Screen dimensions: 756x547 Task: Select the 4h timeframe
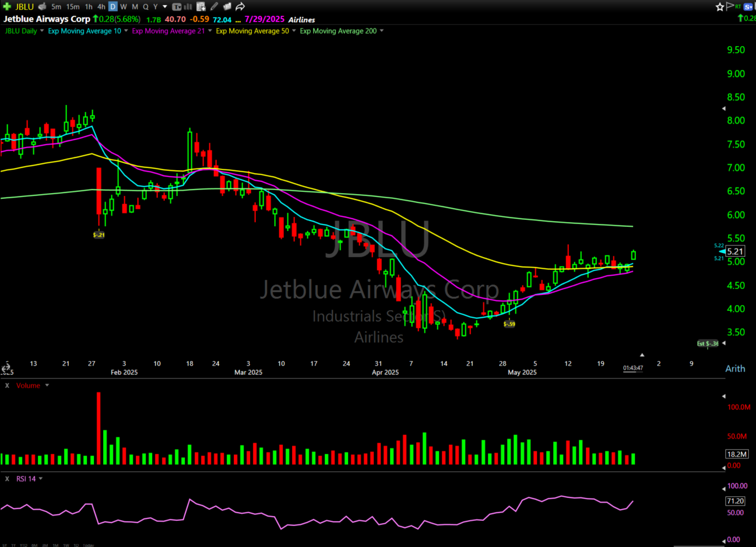click(x=101, y=6)
